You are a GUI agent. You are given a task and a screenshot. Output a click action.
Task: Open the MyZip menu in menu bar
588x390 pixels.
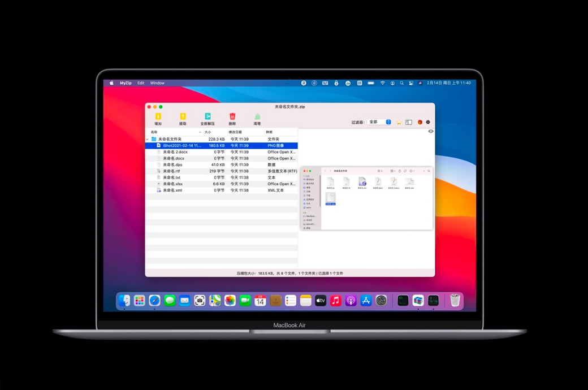pos(126,83)
